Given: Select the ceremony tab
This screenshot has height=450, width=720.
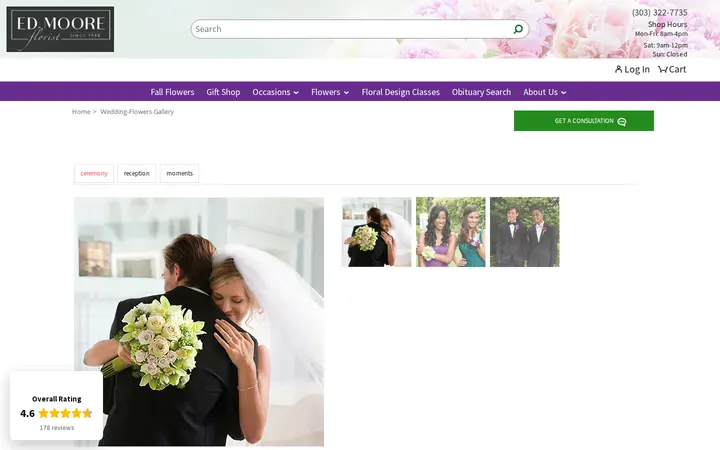Looking at the screenshot, I should (x=94, y=174).
